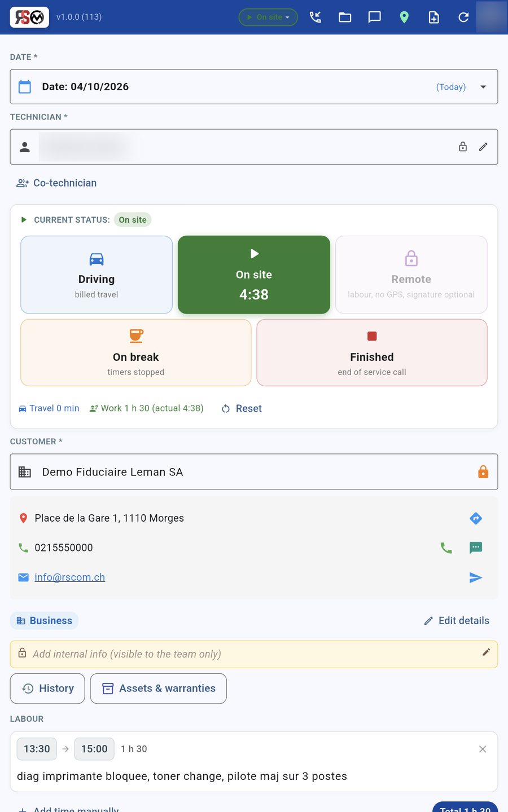Viewport: 508px width, 812px height.
Task: Open directions with blue navigation icon
Action: click(x=476, y=518)
